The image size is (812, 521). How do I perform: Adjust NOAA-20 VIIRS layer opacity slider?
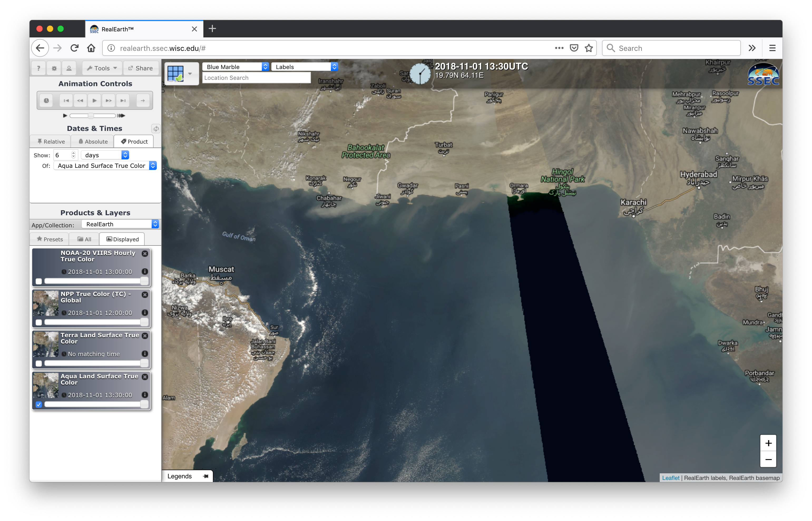click(x=96, y=281)
